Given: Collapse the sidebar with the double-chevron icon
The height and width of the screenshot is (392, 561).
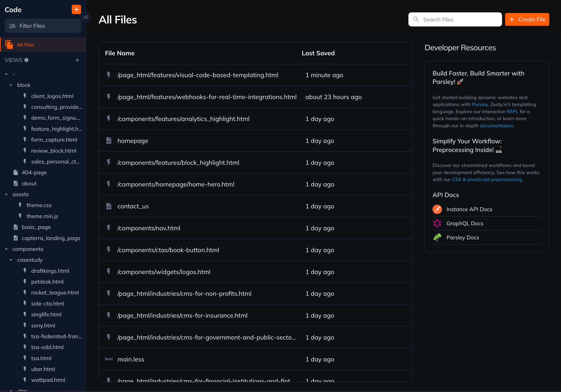Looking at the screenshot, I should click(x=86, y=17).
